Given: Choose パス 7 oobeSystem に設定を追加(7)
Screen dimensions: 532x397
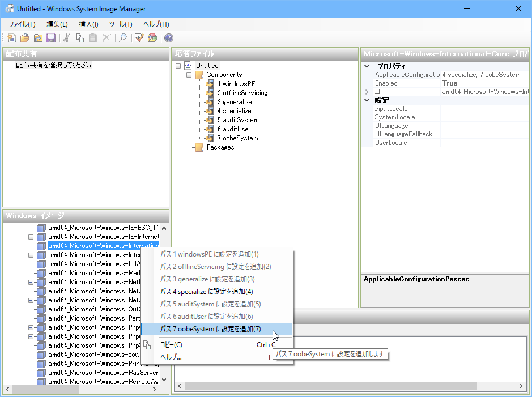Looking at the screenshot, I should tap(216, 329).
